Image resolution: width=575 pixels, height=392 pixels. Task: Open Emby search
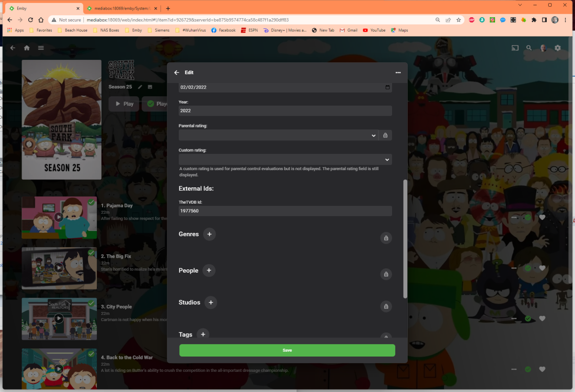(529, 48)
